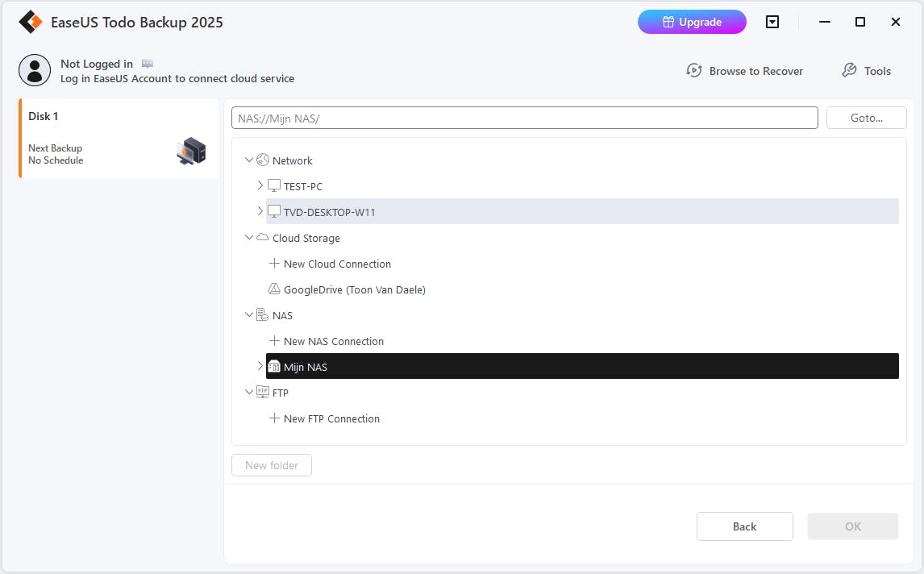This screenshot has width=924, height=574.
Task: Click the New folder button
Action: click(272, 465)
